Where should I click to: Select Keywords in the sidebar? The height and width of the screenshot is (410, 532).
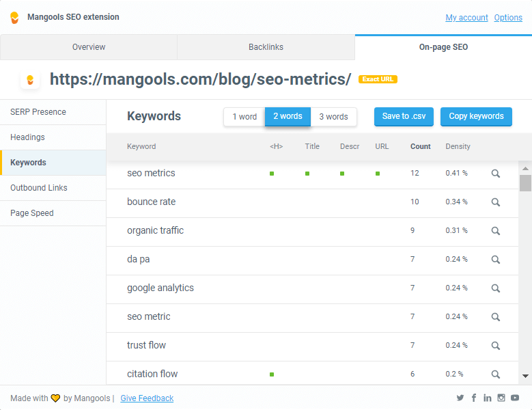(53, 163)
